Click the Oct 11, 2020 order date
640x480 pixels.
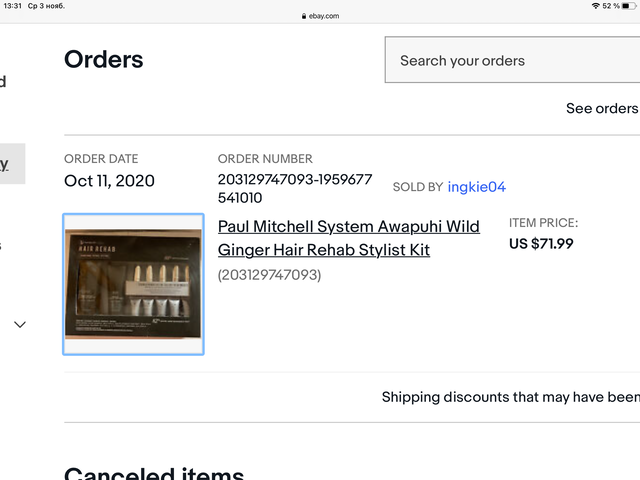[x=109, y=181]
